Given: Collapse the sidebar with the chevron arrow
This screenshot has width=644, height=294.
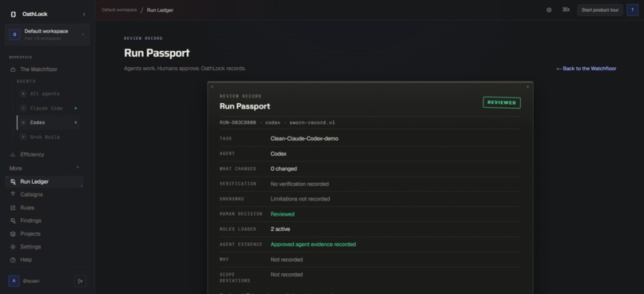Looking at the screenshot, I should click(x=84, y=14).
